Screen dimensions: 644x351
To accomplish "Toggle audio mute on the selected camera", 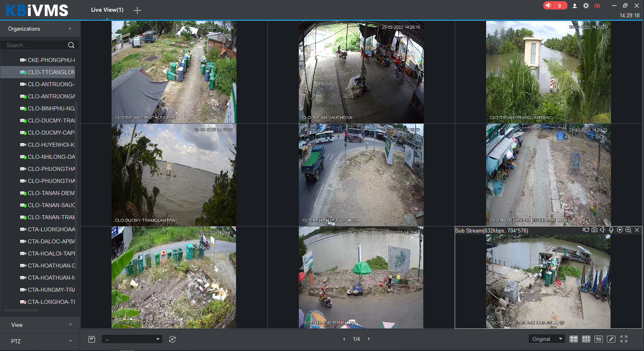I will point(603,230).
